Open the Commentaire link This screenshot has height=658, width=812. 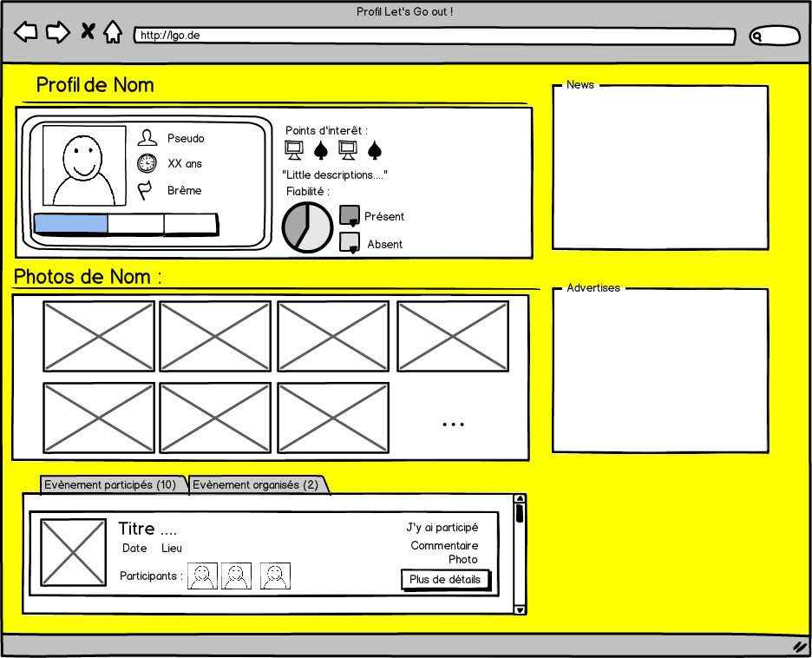coord(444,546)
